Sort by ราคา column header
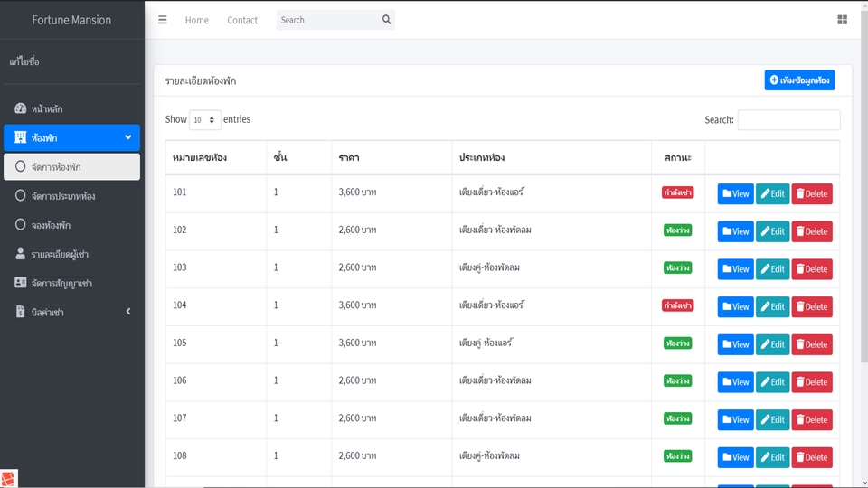 (392, 157)
